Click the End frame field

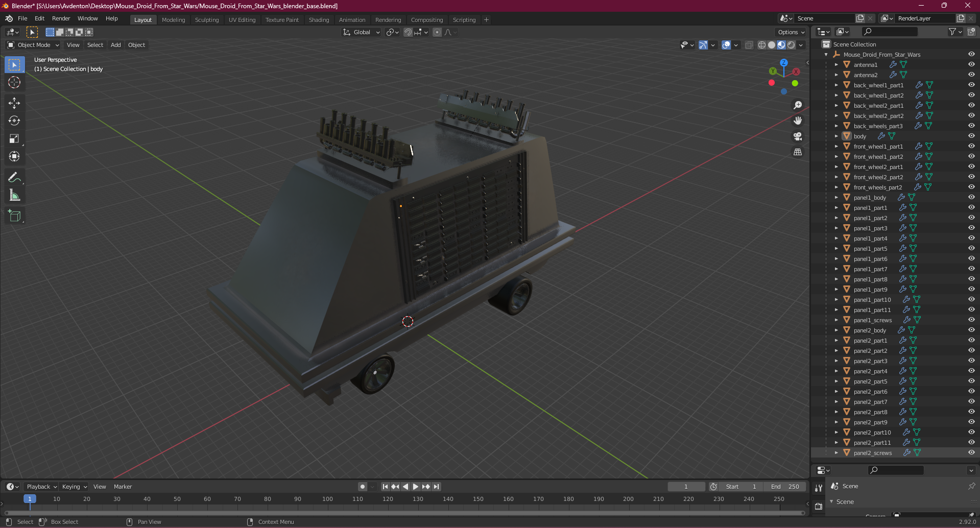(x=785, y=487)
